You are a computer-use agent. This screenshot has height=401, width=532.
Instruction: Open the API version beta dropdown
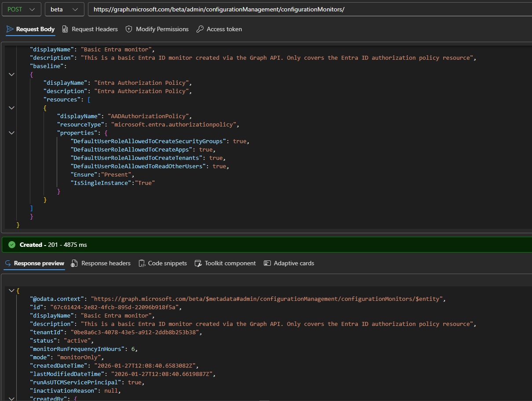(x=64, y=9)
